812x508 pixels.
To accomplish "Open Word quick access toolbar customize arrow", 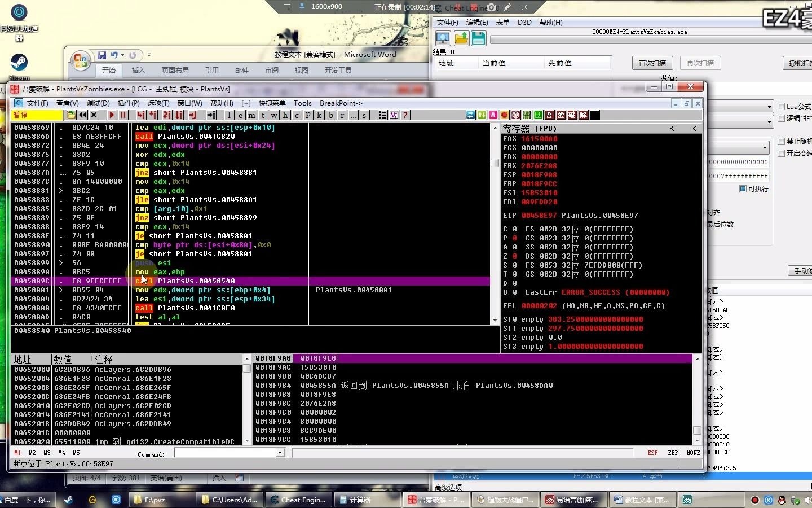I will (149, 55).
